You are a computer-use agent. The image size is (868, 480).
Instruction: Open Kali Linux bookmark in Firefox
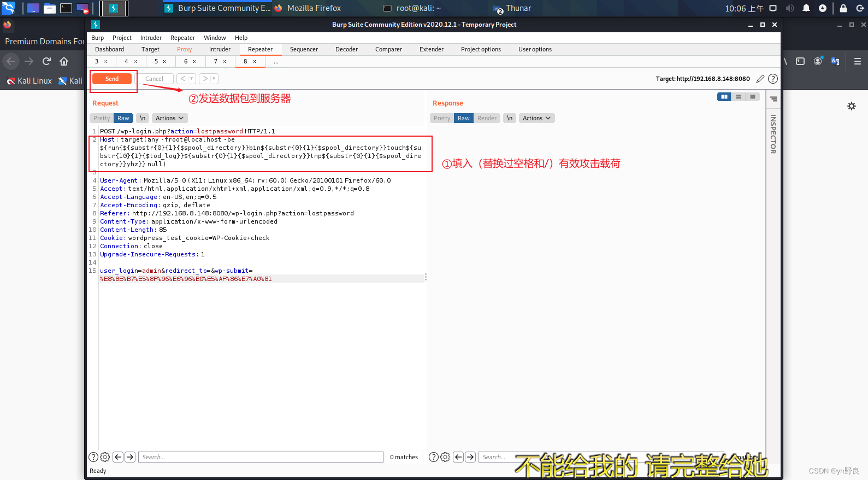[29, 81]
